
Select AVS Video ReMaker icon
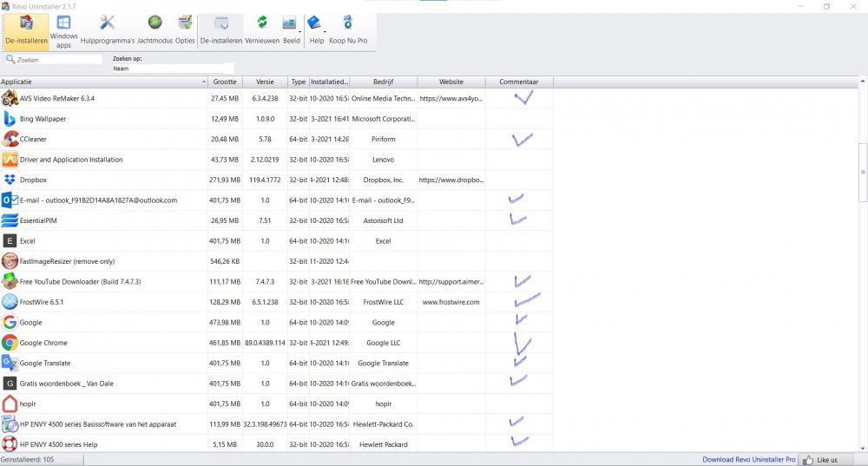(10, 99)
